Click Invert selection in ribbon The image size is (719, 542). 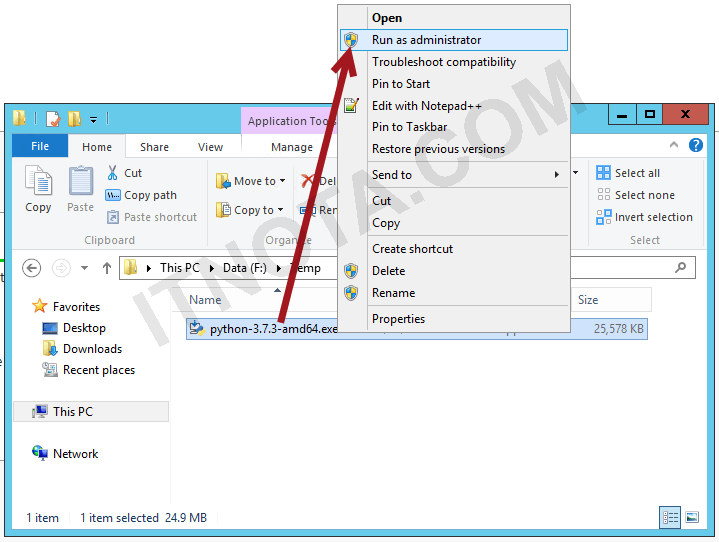click(x=644, y=217)
